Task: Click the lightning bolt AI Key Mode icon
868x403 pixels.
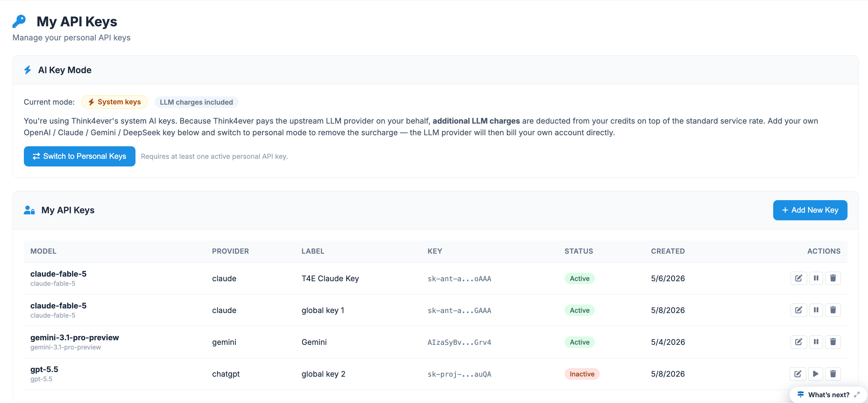Action: pos(28,70)
